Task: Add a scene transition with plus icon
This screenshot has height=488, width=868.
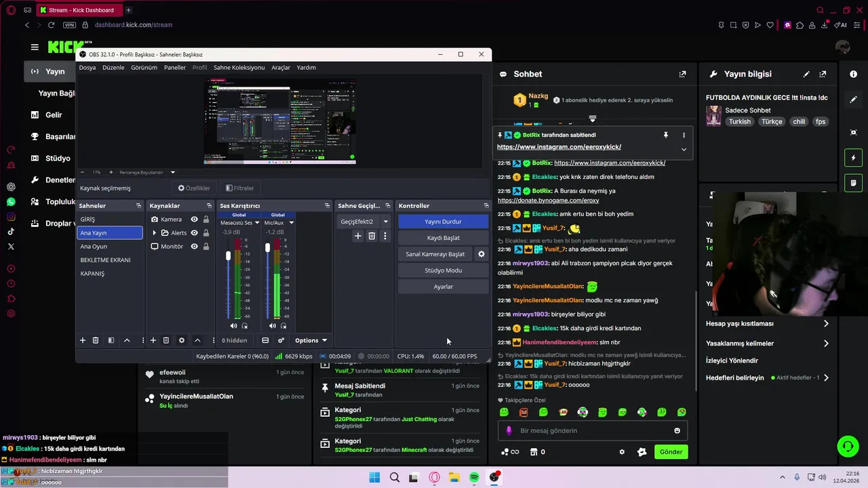Action: pyautogui.click(x=358, y=236)
